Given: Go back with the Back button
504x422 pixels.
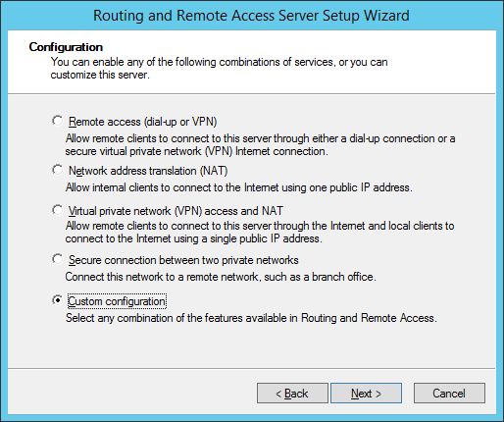Looking at the screenshot, I should [292, 393].
